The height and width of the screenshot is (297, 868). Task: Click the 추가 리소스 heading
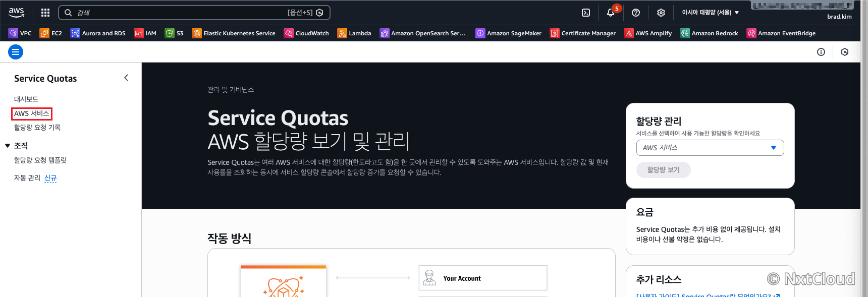point(659,279)
